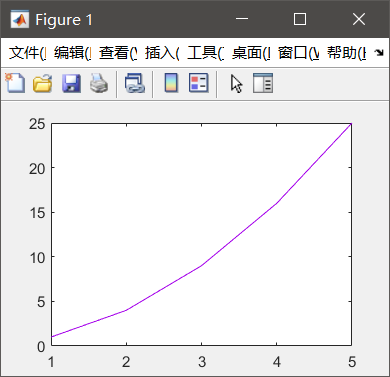This screenshot has width=390, height=377.
Task: Select the Edit Plot arrow tool
Action: (236, 84)
